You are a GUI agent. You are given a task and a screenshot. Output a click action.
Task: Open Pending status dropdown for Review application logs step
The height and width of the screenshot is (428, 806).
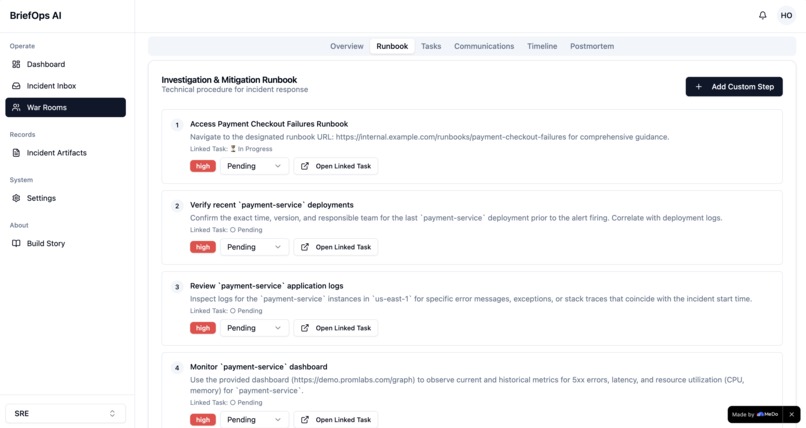click(254, 328)
